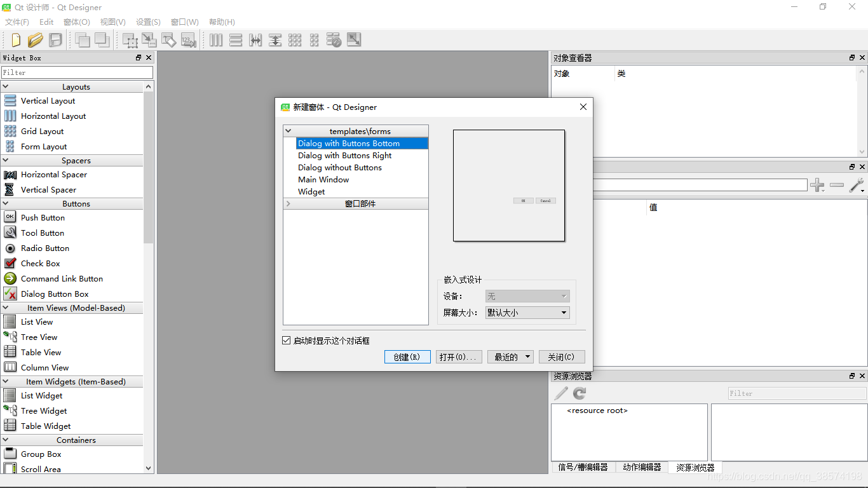Select the Edit Tab Order icon
Screen dimensions: 868x488
coord(188,40)
